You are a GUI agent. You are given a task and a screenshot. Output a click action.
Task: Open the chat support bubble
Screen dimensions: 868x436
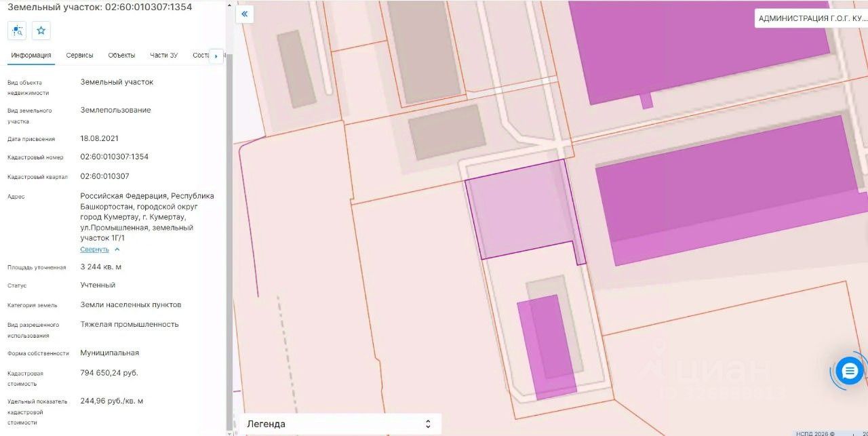849,371
